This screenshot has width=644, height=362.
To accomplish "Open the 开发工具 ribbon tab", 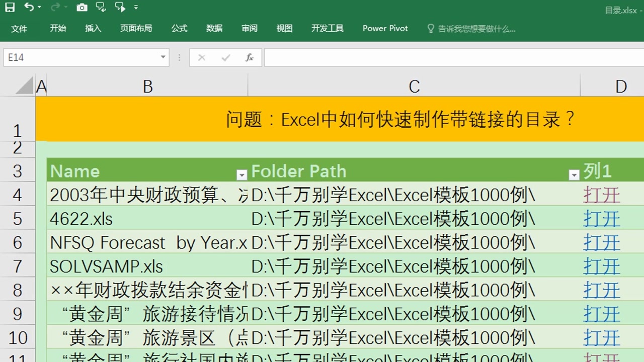I will pos(328,29).
